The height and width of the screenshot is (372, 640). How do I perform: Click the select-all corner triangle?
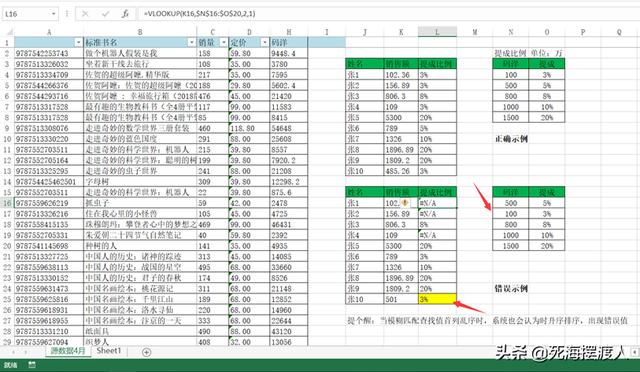coord(9,32)
